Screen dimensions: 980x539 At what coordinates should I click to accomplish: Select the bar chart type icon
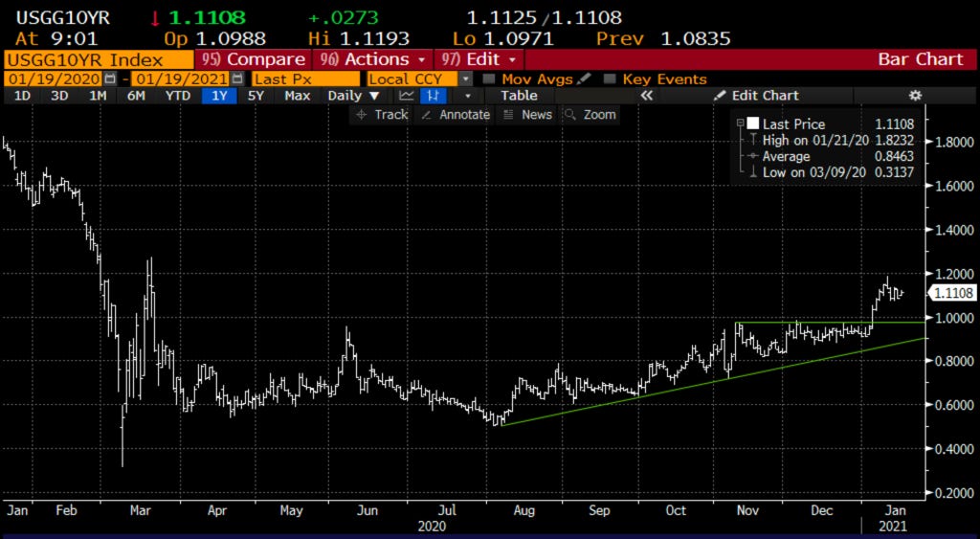pyautogui.click(x=432, y=96)
